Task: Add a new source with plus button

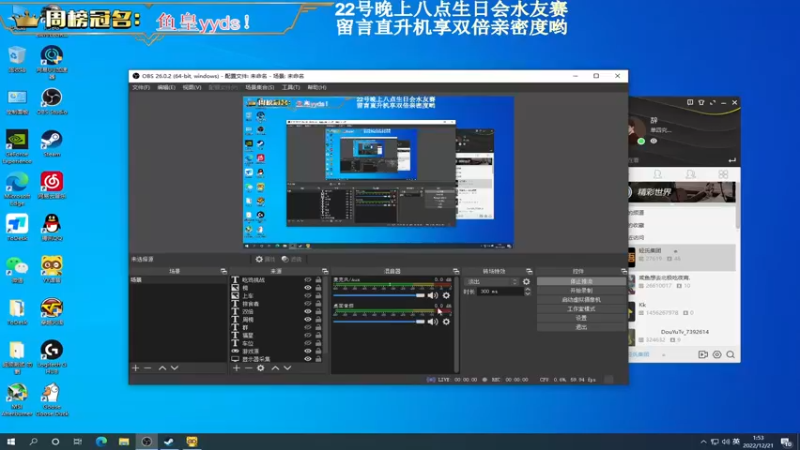Action: click(236, 368)
